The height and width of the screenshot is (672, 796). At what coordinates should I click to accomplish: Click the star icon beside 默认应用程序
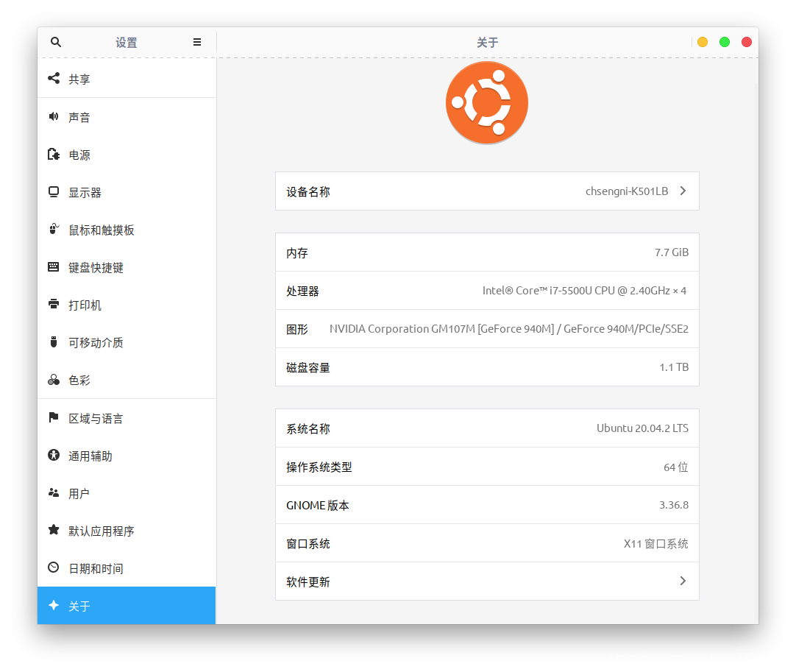click(x=54, y=530)
